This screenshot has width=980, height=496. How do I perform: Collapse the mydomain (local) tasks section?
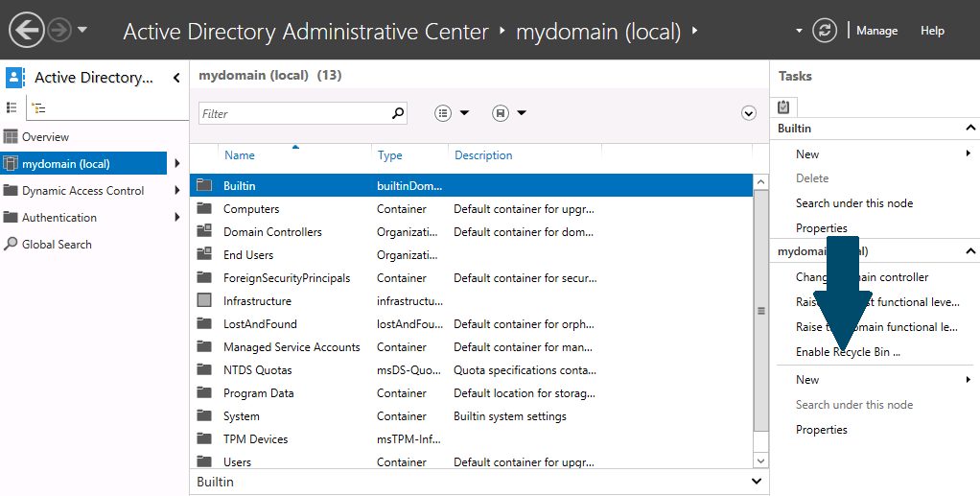[970, 251]
